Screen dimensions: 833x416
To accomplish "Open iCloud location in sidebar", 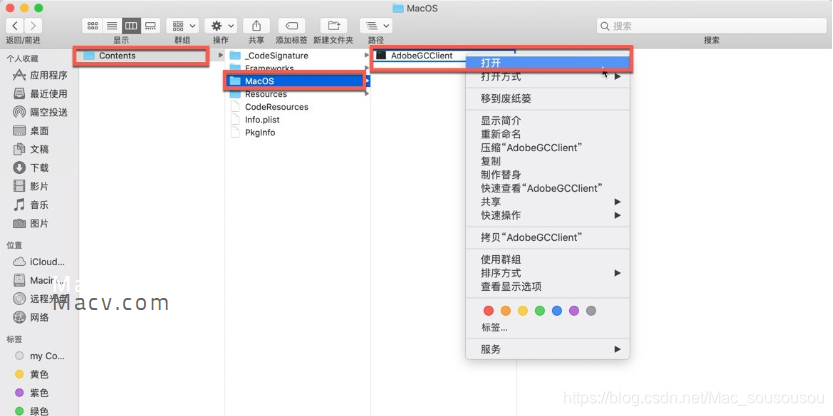I will click(39, 261).
